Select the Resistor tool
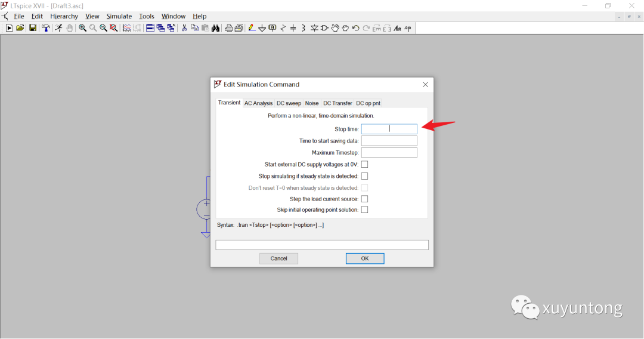The height and width of the screenshot is (339, 644). 283,28
